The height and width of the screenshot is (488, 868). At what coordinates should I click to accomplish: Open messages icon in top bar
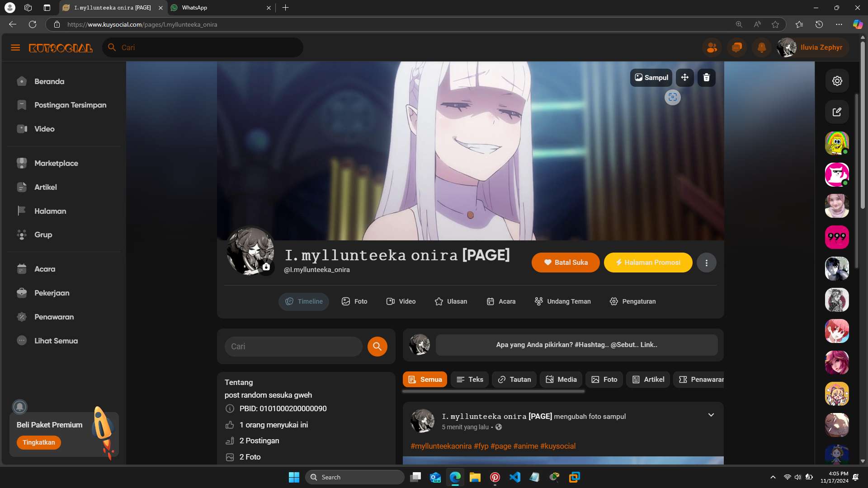tap(737, 47)
